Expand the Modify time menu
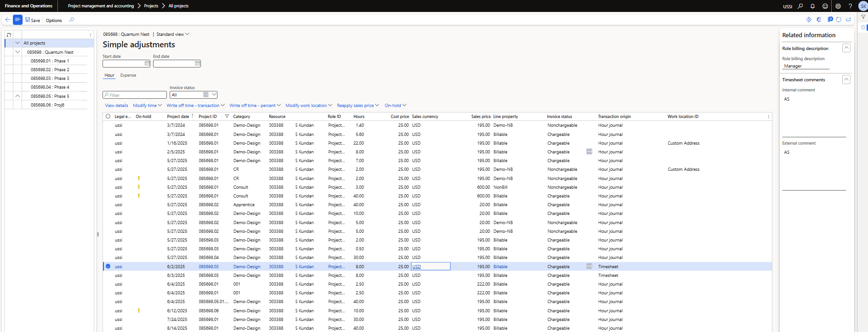Viewport: 868px width, 332px height. coord(147,106)
